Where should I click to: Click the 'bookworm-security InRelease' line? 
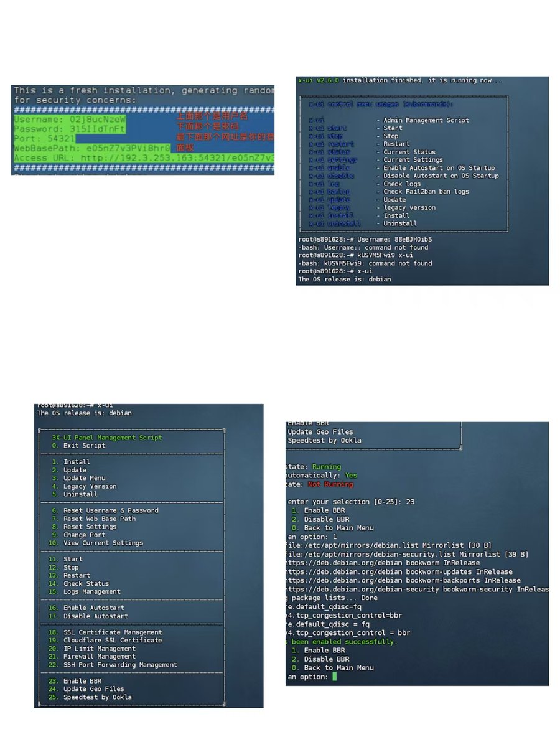click(418, 589)
